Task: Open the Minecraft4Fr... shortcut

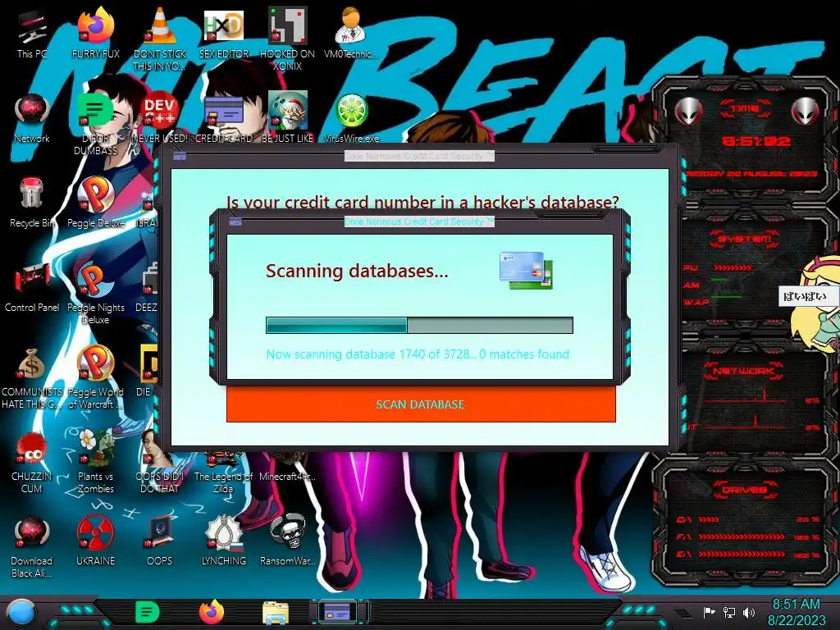Action: coord(287,468)
